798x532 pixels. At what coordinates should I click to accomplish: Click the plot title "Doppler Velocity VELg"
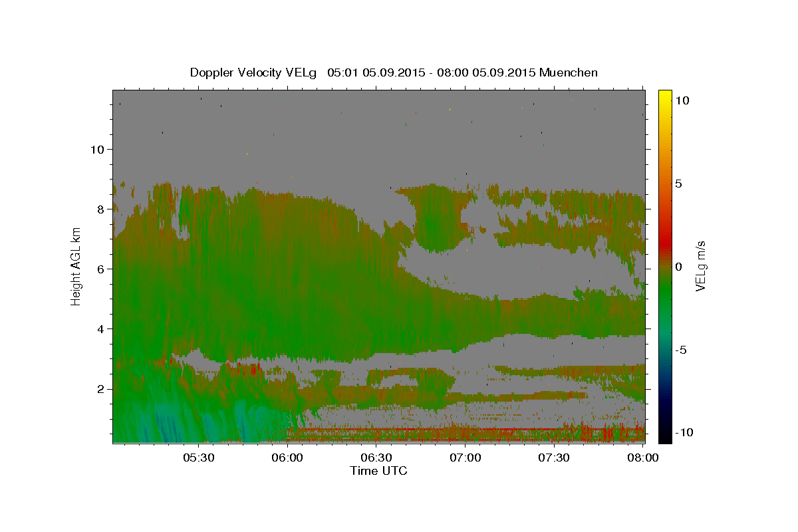[x=253, y=72]
